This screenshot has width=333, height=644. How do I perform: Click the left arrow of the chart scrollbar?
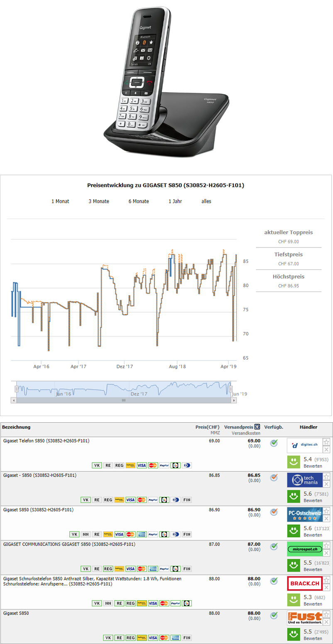pyautogui.click(x=14, y=400)
